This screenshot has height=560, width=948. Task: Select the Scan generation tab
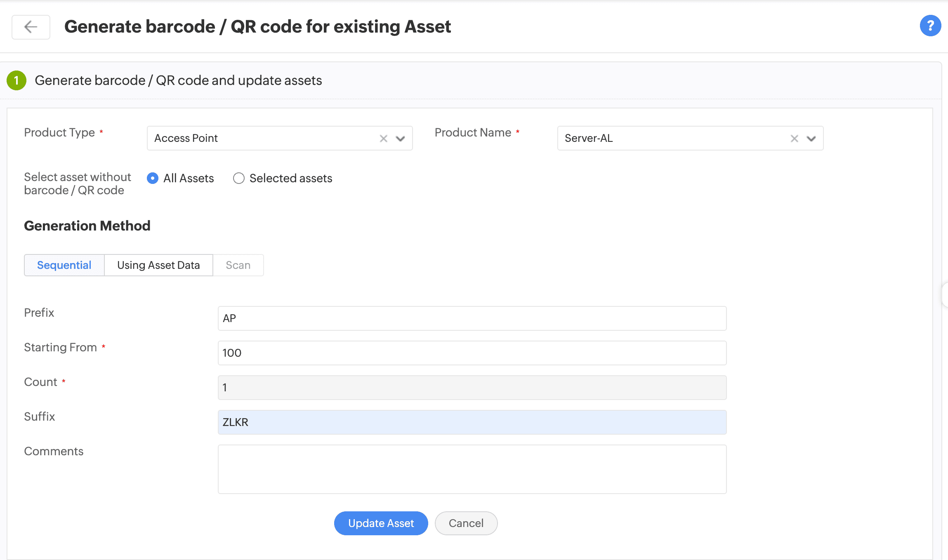pyautogui.click(x=238, y=265)
